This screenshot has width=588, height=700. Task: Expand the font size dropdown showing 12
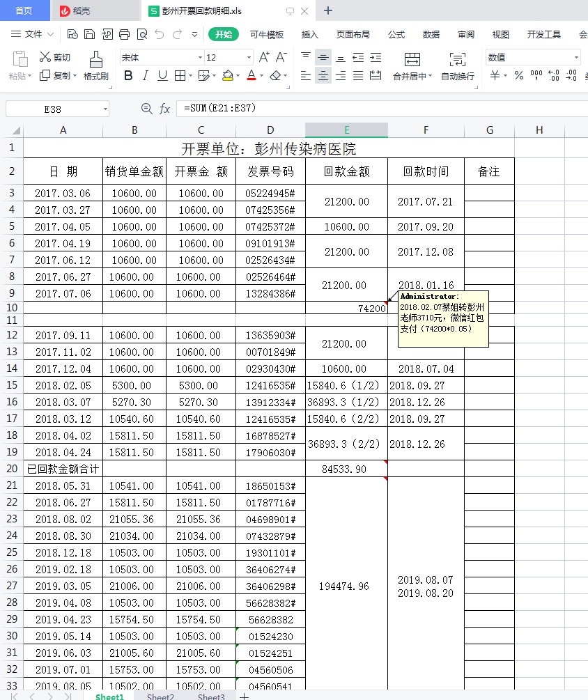click(249, 58)
